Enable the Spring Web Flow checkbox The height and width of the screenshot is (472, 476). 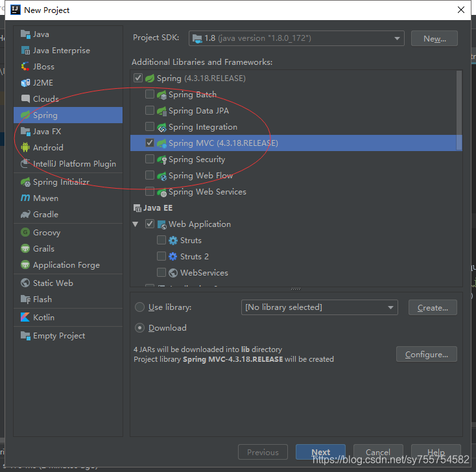[x=150, y=175]
